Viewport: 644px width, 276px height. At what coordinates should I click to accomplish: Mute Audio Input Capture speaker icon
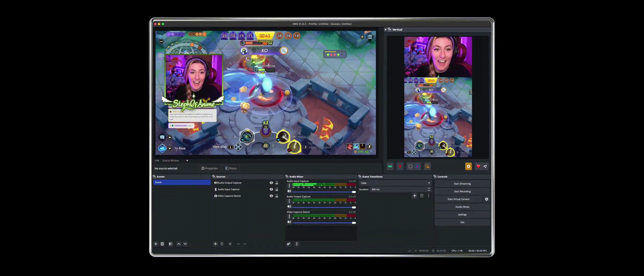tap(289, 191)
